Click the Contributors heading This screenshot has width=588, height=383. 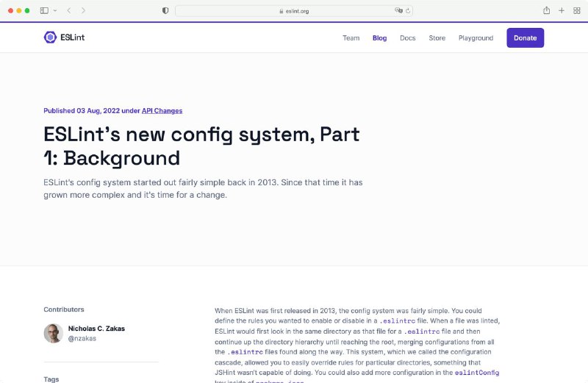pos(64,309)
